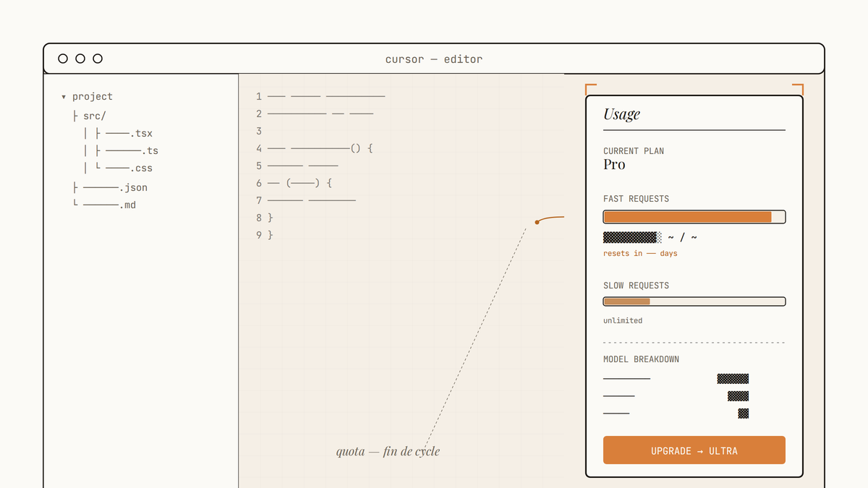Click the second window control circle
This screenshot has width=868, height=488.
[x=80, y=59]
